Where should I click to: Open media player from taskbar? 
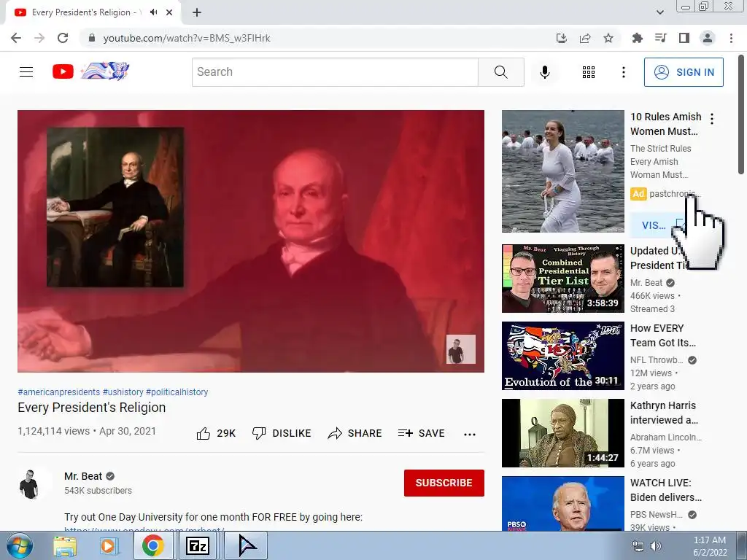click(x=108, y=545)
